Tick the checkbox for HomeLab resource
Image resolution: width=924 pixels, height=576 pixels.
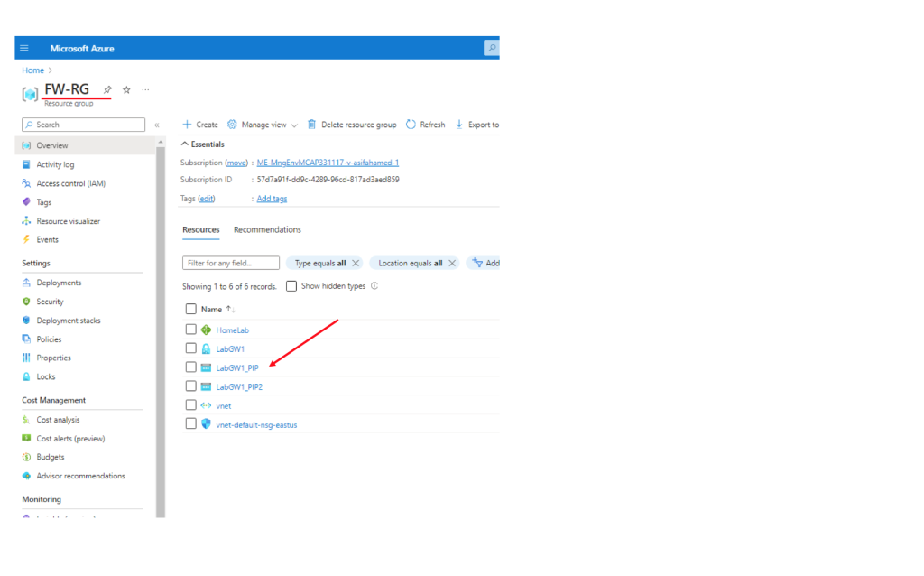(190, 330)
